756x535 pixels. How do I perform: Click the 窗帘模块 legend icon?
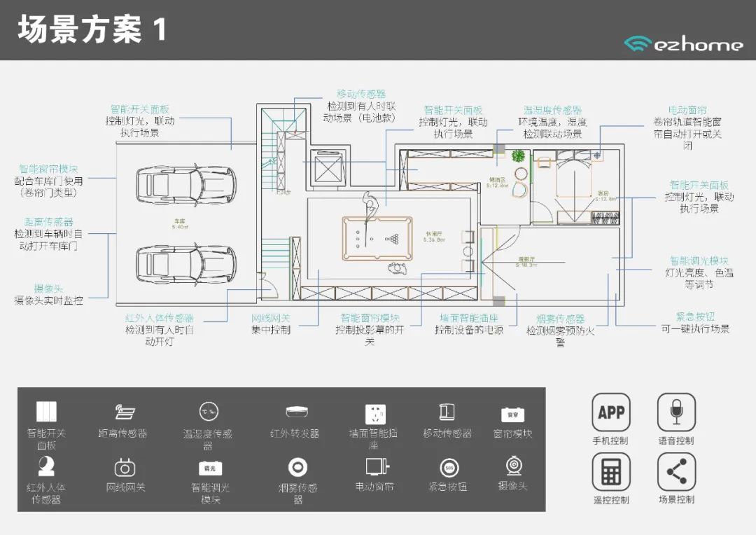point(512,414)
